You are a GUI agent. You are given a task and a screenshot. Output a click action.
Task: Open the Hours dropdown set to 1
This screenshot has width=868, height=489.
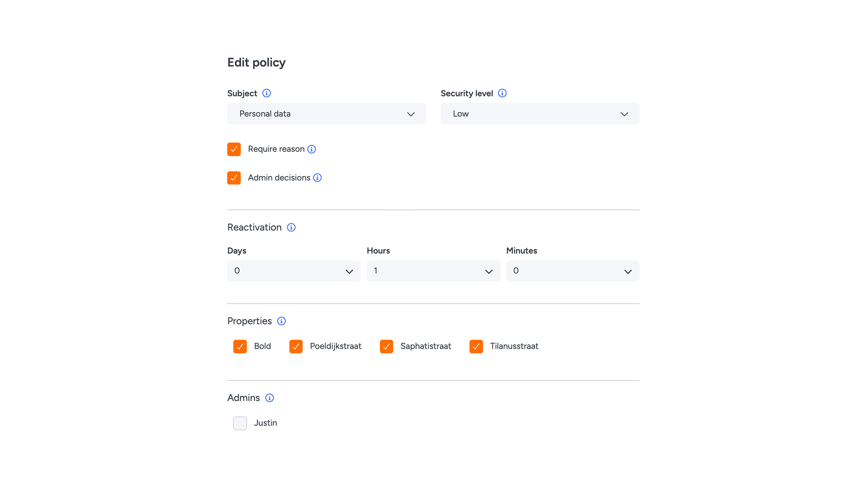pyautogui.click(x=433, y=271)
